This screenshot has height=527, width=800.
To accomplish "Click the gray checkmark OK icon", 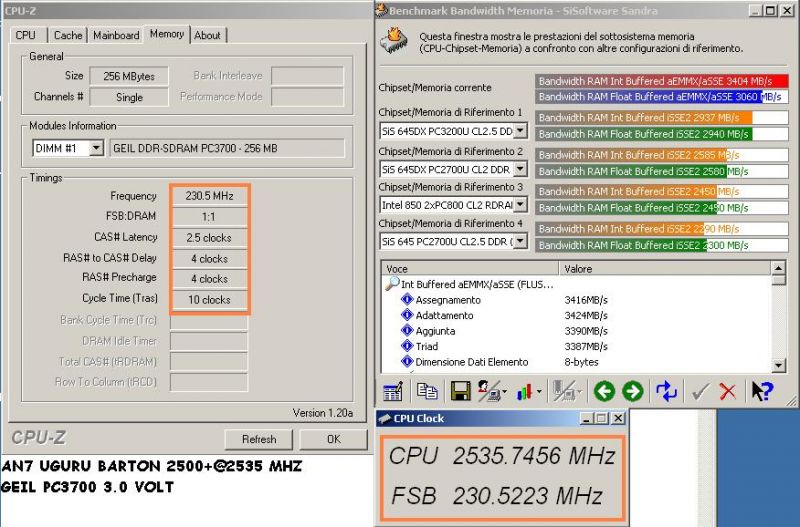I will click(700, 392).
